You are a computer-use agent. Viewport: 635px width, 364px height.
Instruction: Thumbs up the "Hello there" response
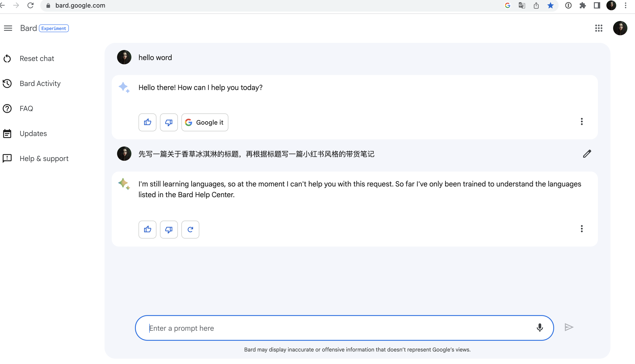[147, 122]
